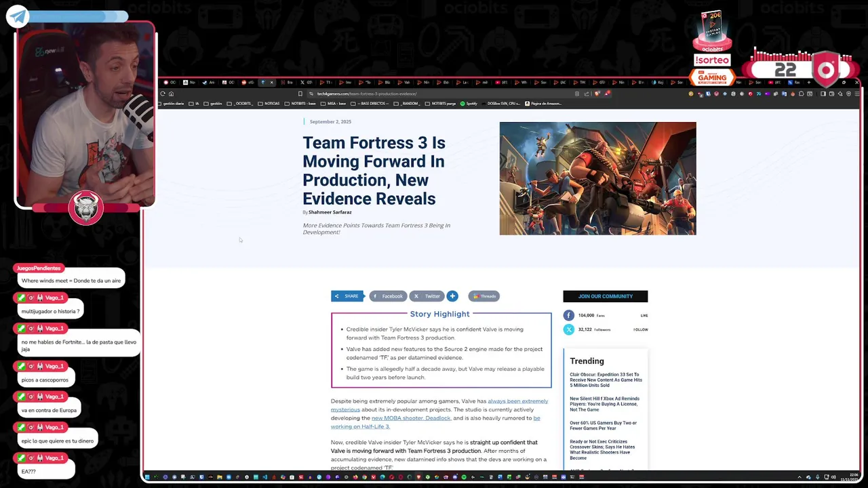Open the 'IA' bookmarks folder
The width and height of the screenshot is (868, 488).
click(194, 104)
